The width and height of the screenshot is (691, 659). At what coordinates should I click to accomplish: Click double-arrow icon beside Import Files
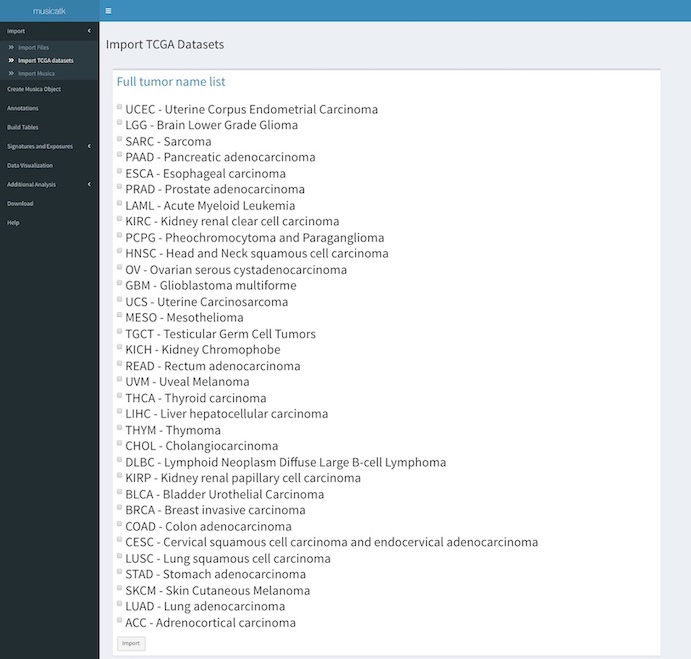[x=12, y=47]
